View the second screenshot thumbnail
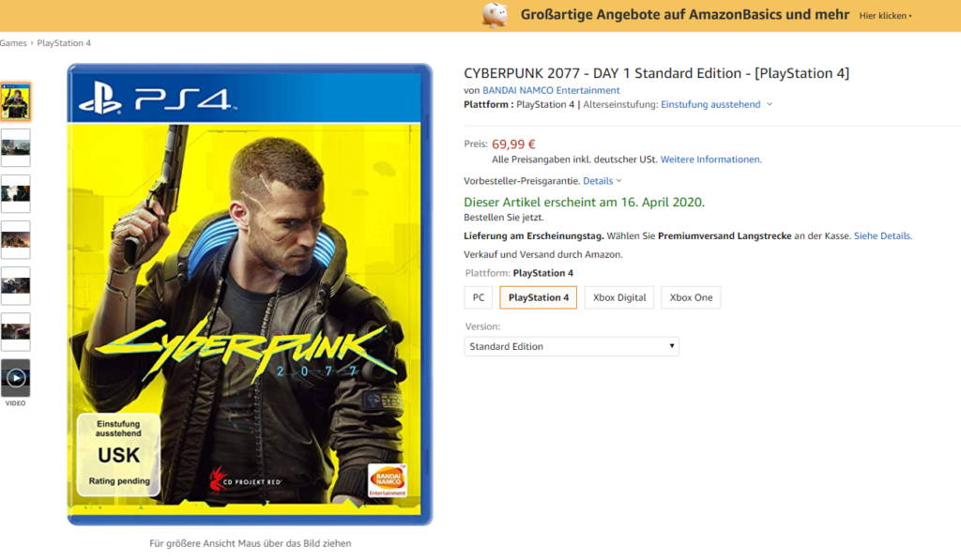961x560 pixels. click(15, 147)
